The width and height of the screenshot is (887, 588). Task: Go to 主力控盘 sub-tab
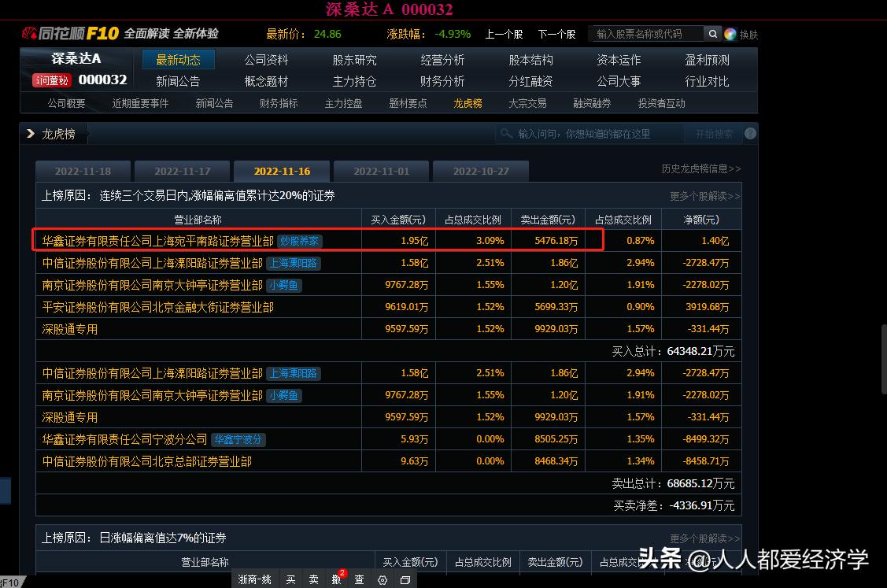pyautogui.click(x=343, y=104)
